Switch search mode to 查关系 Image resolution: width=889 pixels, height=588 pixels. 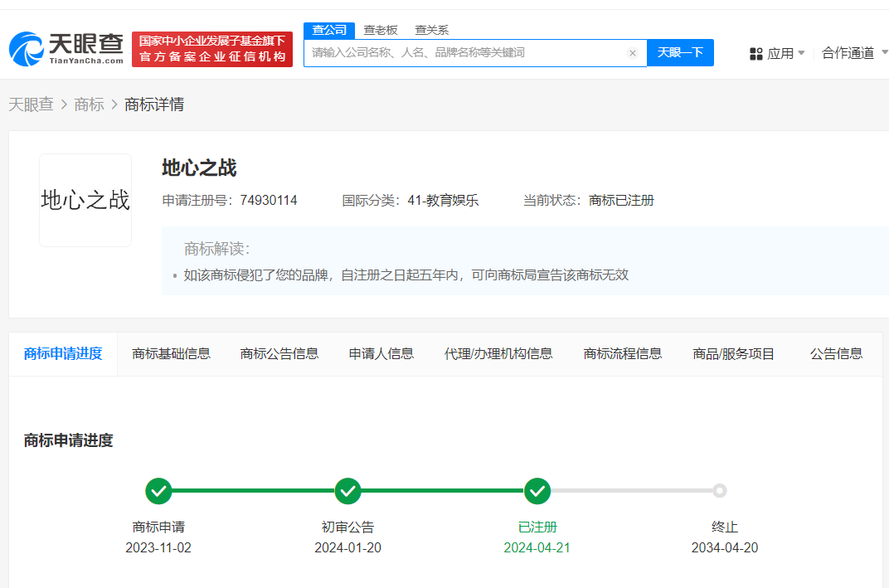pyautogui.click(x=432, y=29)
